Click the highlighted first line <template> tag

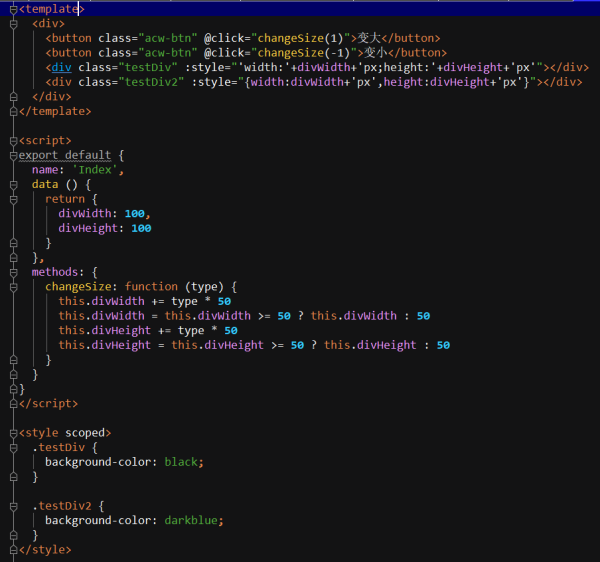point(52,9)
